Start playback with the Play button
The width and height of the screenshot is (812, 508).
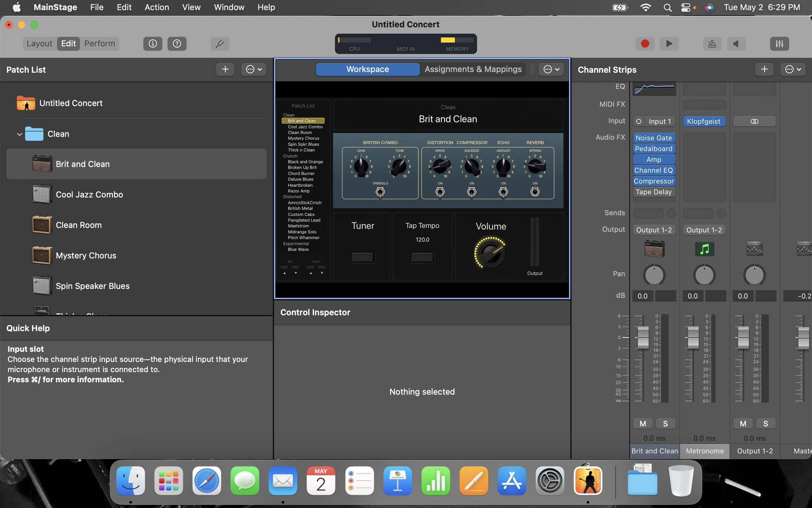[x=669, y=44]
